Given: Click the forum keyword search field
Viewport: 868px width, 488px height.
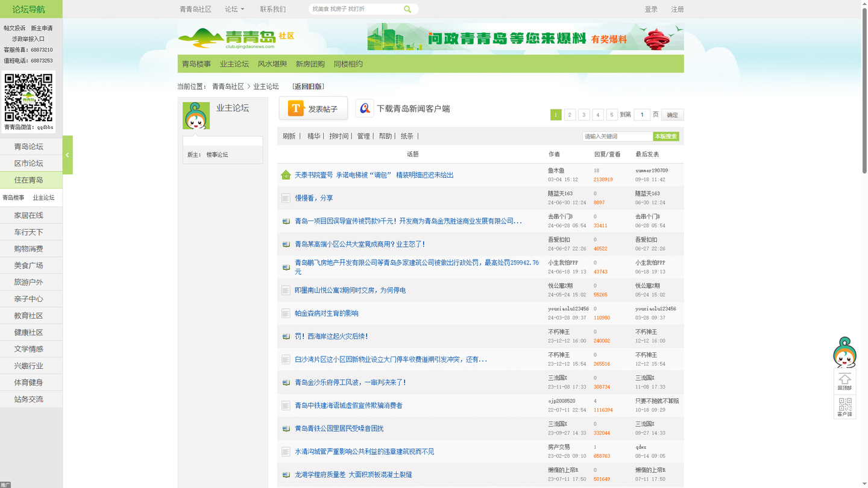Looking at the screenshot, I should point(618,136).
